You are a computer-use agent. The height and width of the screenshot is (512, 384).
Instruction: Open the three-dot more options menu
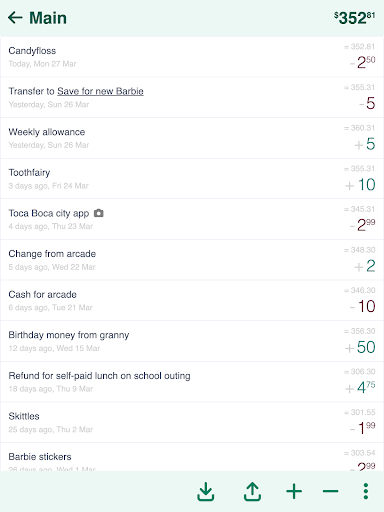366,491
